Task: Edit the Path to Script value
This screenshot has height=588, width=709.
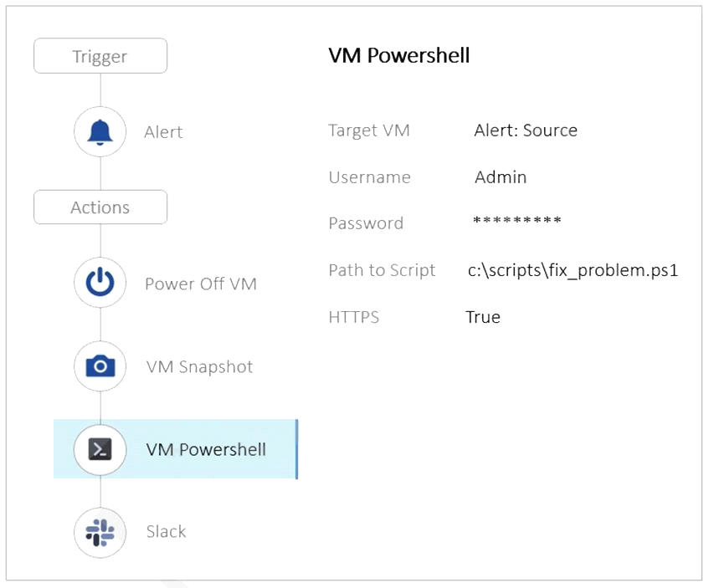Action: pos(573,270)
